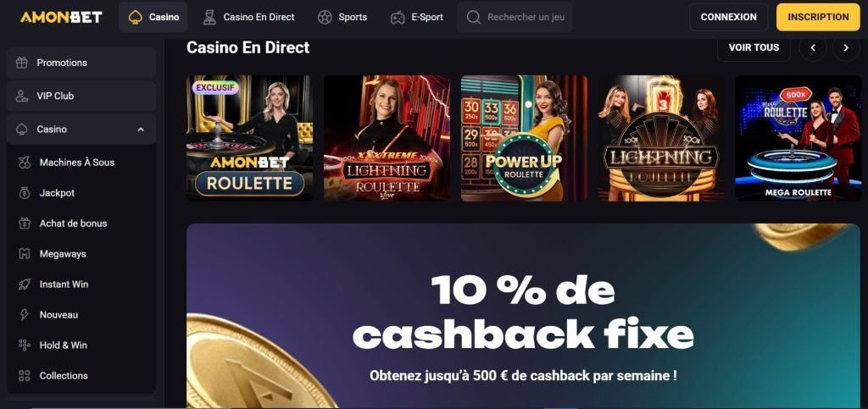Click the Jackpot money bag icon
This screenshot has height=409, width=868.
tap(25, 193)
